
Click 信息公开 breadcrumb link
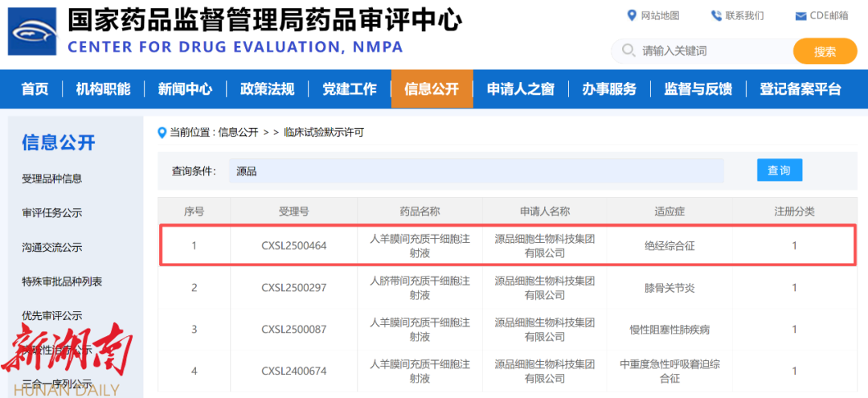238,132
